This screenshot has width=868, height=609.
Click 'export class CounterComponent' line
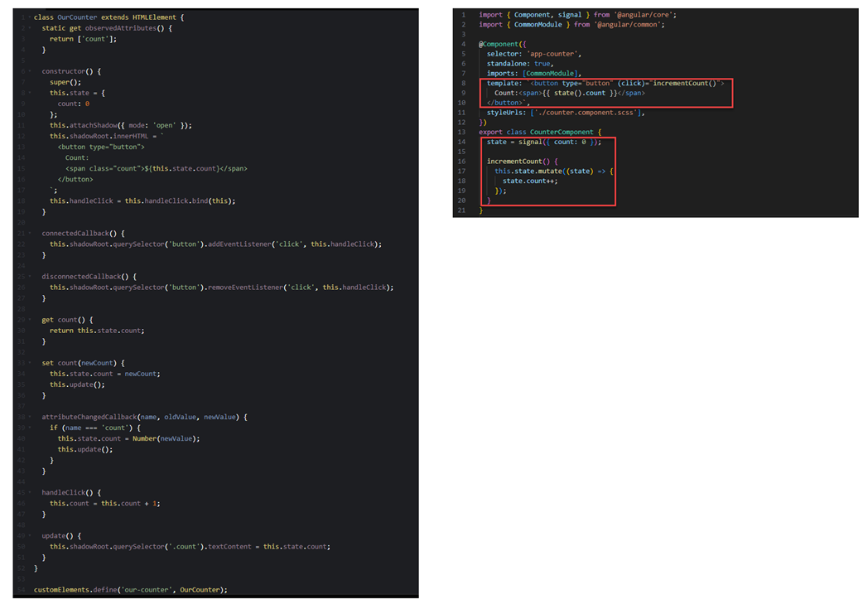click(540, 133)
